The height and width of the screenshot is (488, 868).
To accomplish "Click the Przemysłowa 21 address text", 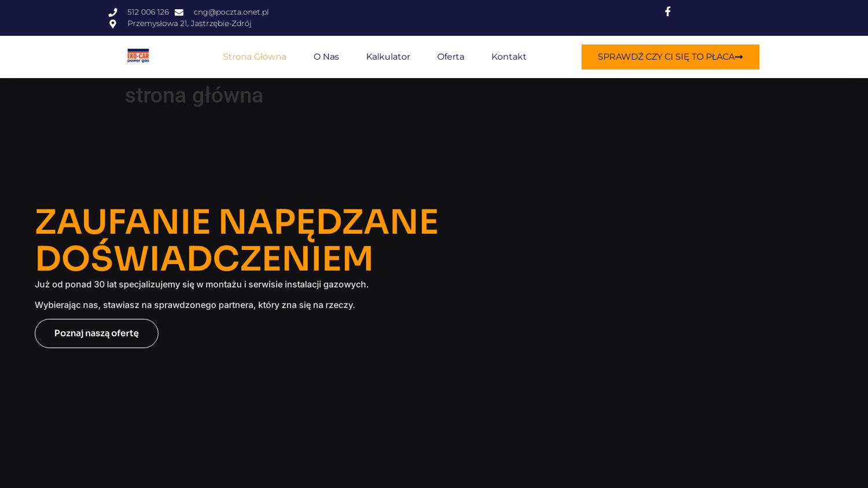I will (189, 24).
